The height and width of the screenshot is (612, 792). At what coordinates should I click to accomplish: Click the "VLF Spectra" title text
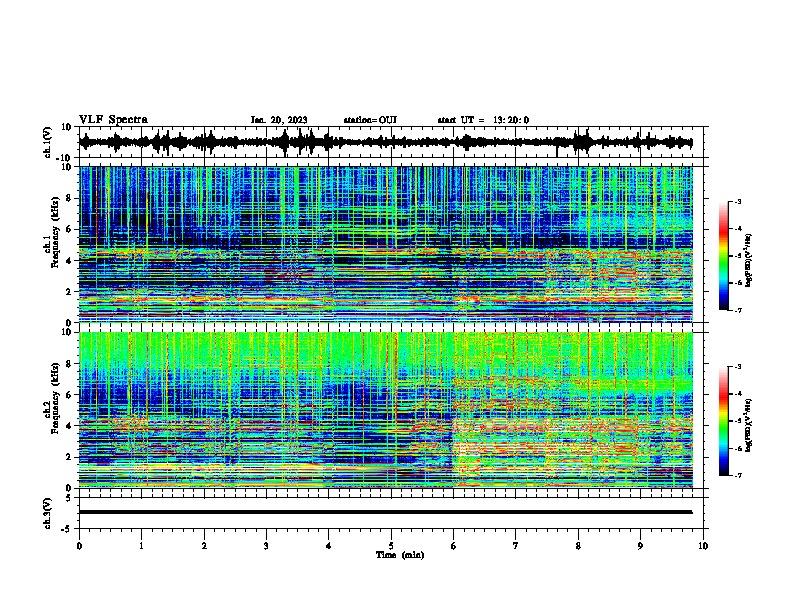[x=113, y=120]
